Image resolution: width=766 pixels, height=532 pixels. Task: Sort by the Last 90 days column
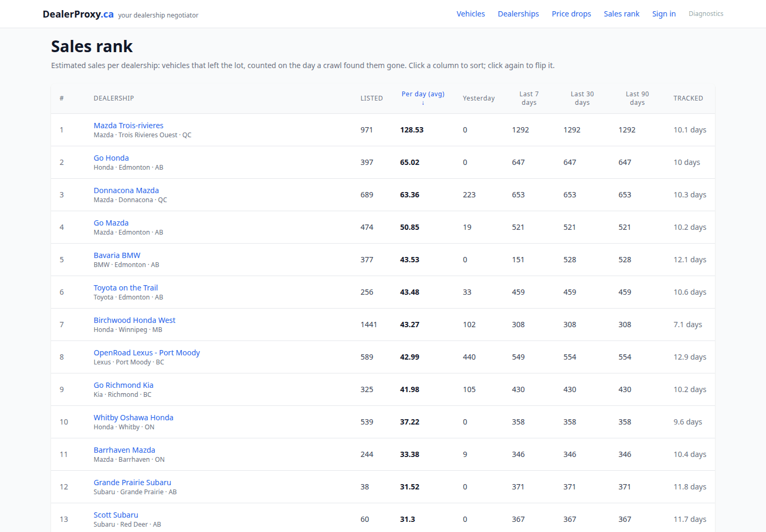[x=637, y=98]
